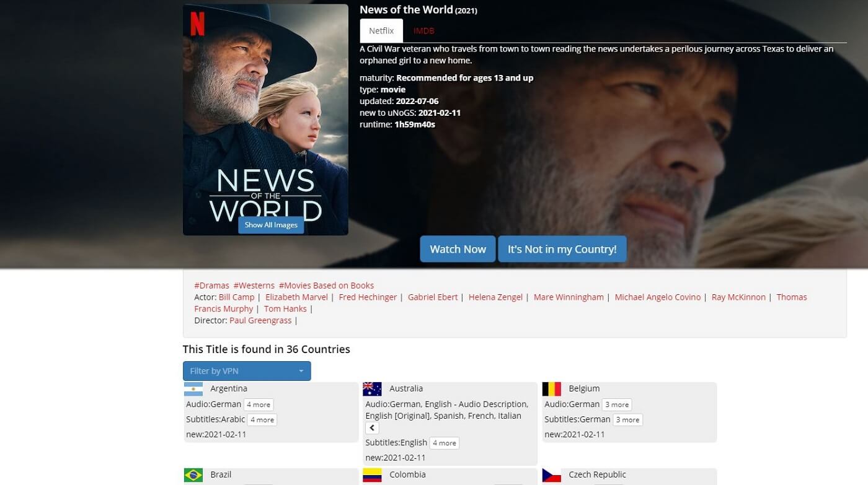The height and width of the screenshot is (485, 868).
Task: Click the runtime value 1h59m40s
Action: click(415, 125)
